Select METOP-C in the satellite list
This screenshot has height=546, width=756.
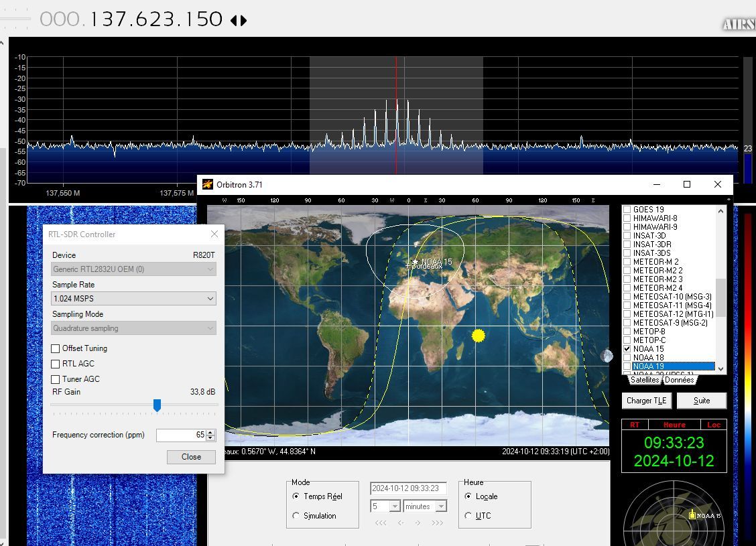click(649, 340)
